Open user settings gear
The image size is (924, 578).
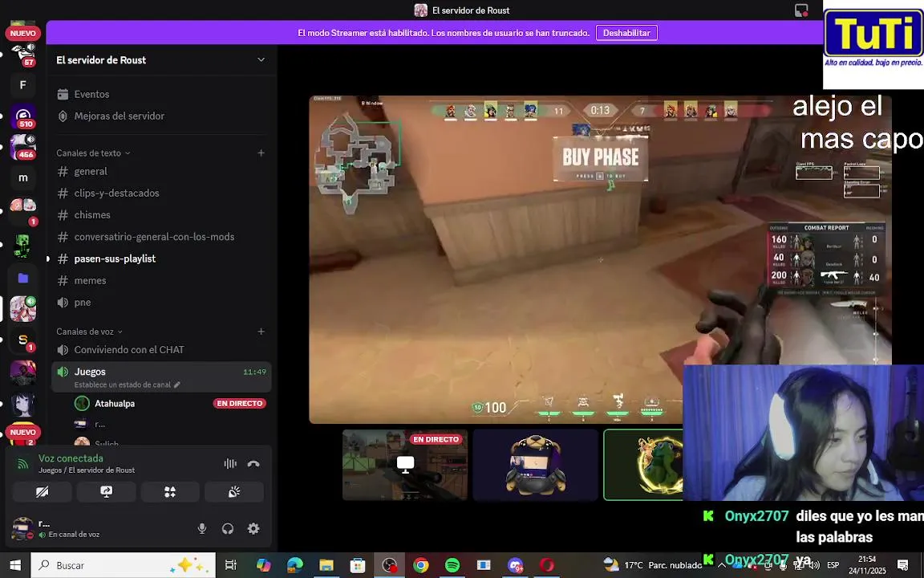pyautogui.click(x=253, y=528)
